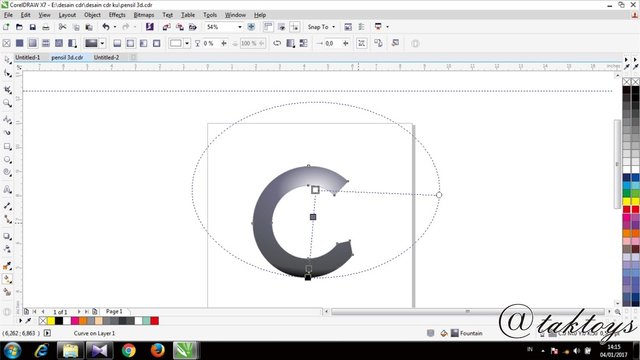Select the Zoom tool in the toolbox

(x=7, y=104)
